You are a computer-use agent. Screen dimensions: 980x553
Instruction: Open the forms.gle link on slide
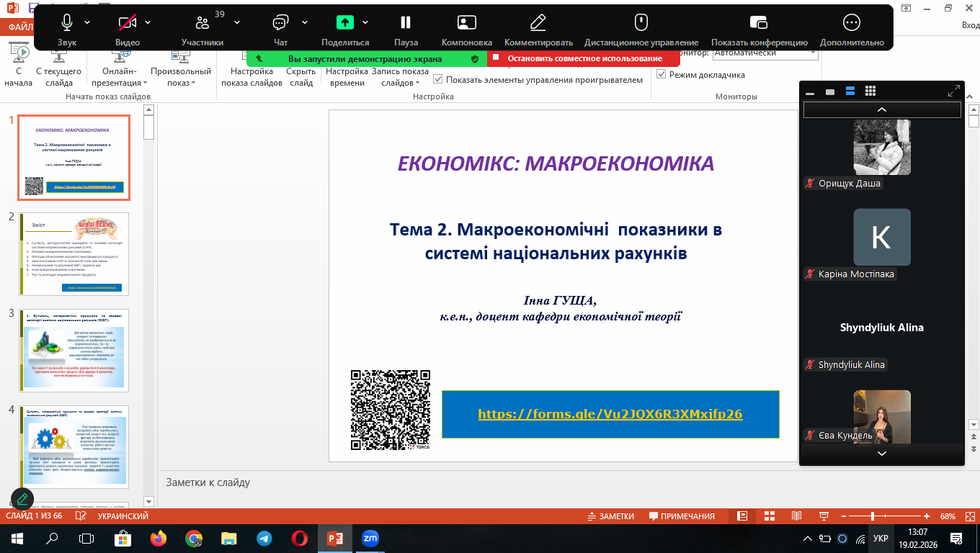pos(610,414)
